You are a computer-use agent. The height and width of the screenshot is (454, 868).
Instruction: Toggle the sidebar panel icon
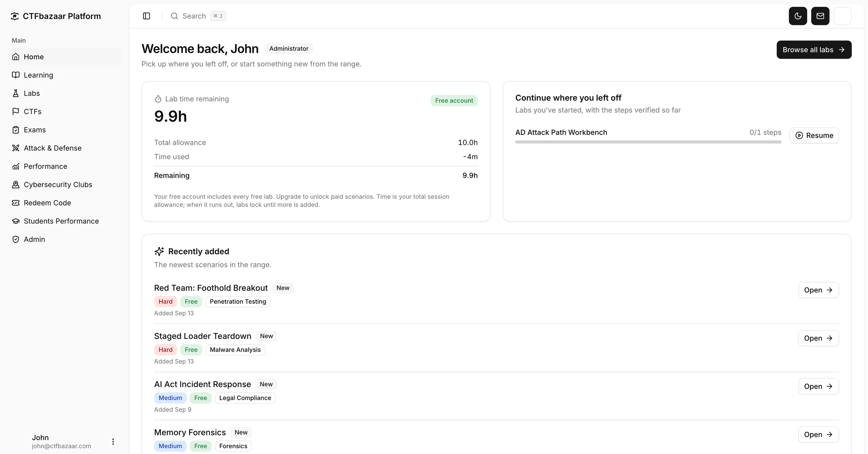146,16
